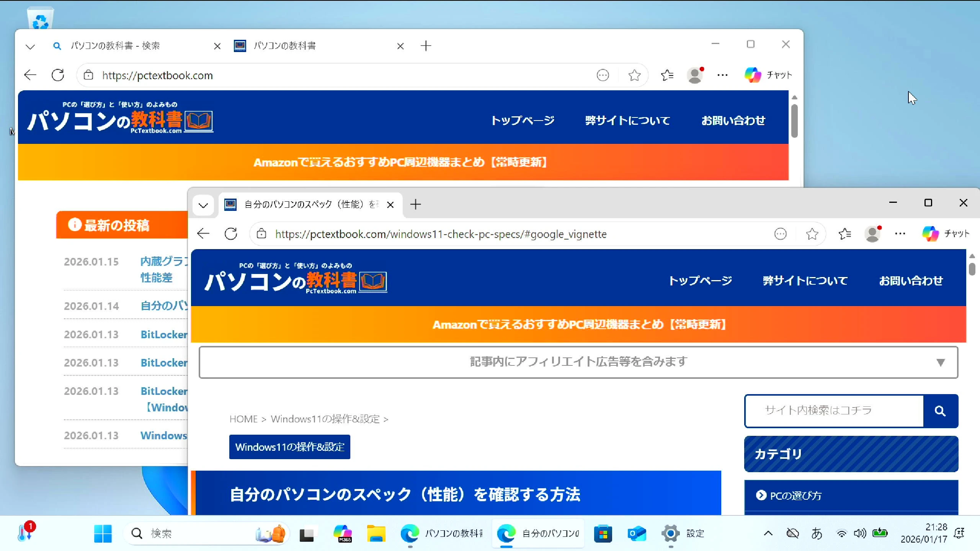Screen dimensions: 980x551
Task: Click the Amazon recommended peripherals banner in the front window
Action: (x=578, y=324)
